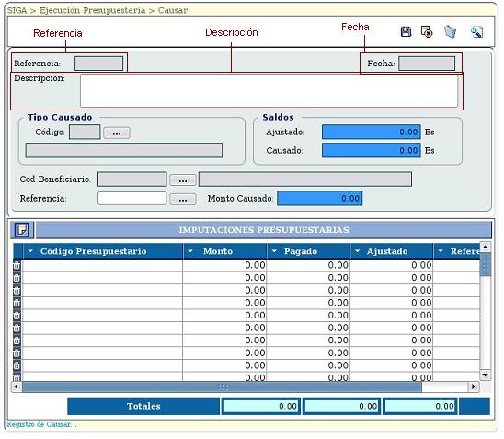Click the vertical scrollbar down arrow

click(485, 375)
